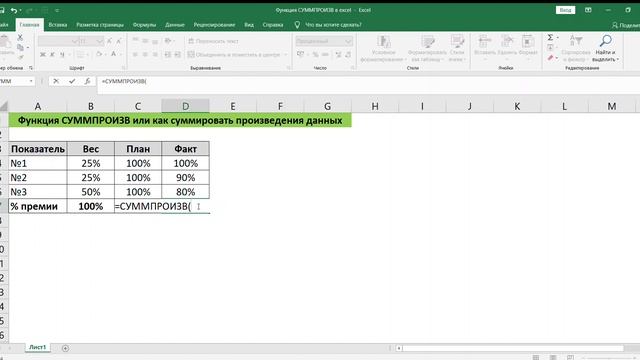Click the 'Вход' sign-in button
The image size is (640, 360).
click(565, 10)
